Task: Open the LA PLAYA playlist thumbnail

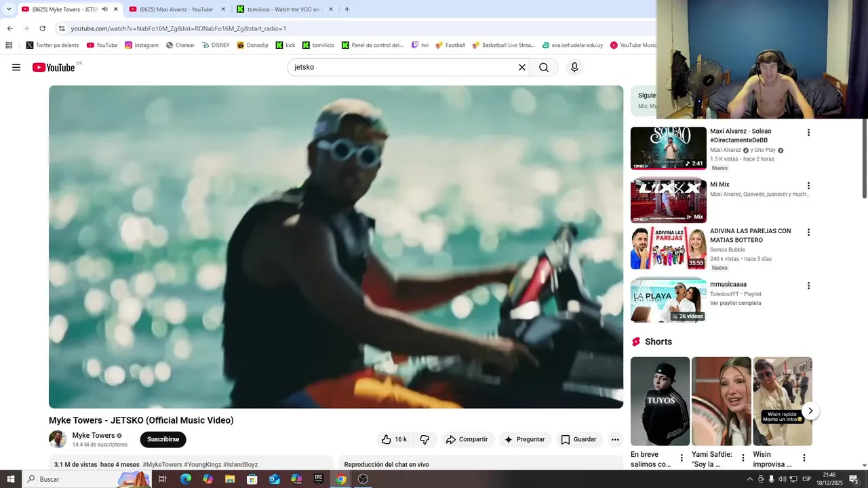Action: tap(668, 301)
